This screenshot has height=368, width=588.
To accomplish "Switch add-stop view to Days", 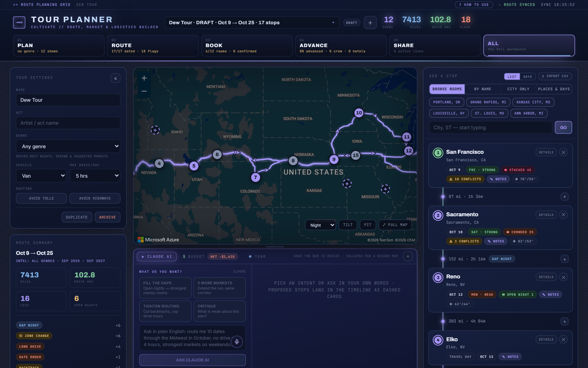I will [528, 77].
